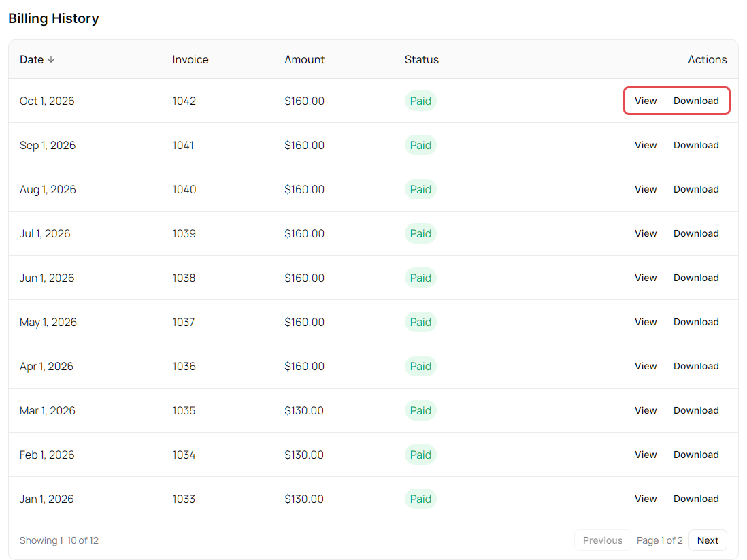Download invoice 1034
The image size is (747, 560).
tap(696, 455)
